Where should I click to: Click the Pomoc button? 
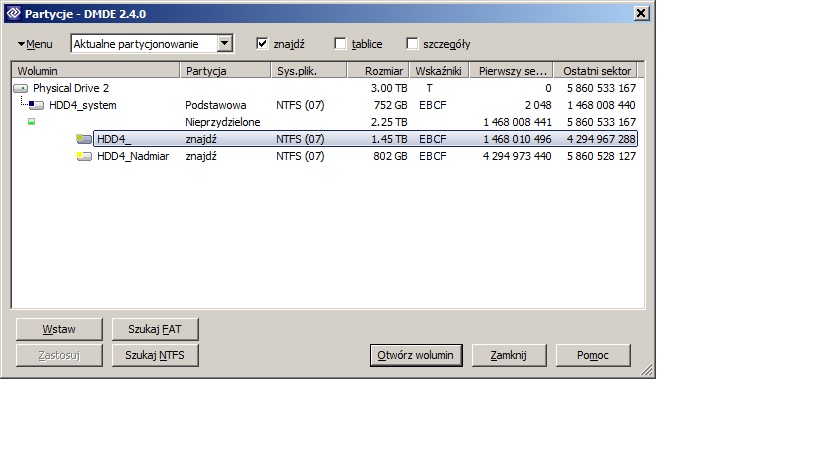(593, 356)
